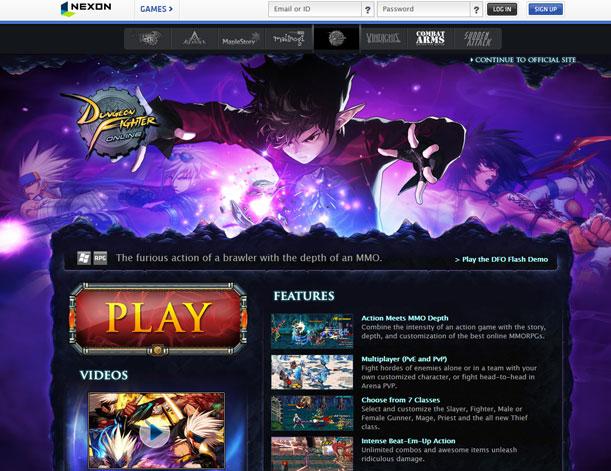Select the Sudden Attack game tab

click(x=478, y=38)
